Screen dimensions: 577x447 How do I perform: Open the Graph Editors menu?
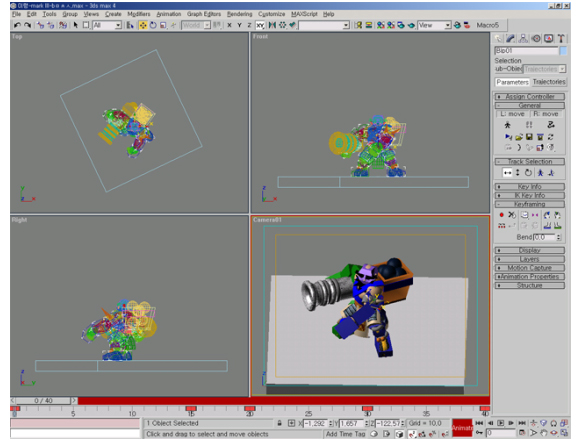[204, 14]
